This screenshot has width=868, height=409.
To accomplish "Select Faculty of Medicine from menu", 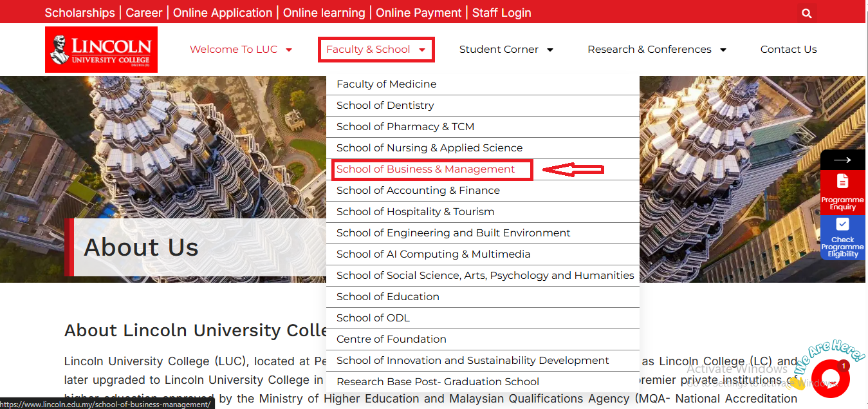I will pyautogui.click(x=386, y=84).
